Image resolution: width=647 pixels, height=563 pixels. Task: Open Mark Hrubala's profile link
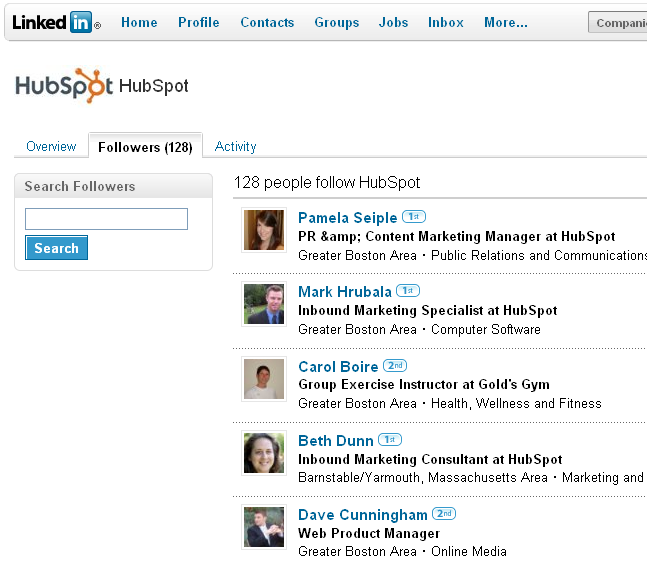345,291
